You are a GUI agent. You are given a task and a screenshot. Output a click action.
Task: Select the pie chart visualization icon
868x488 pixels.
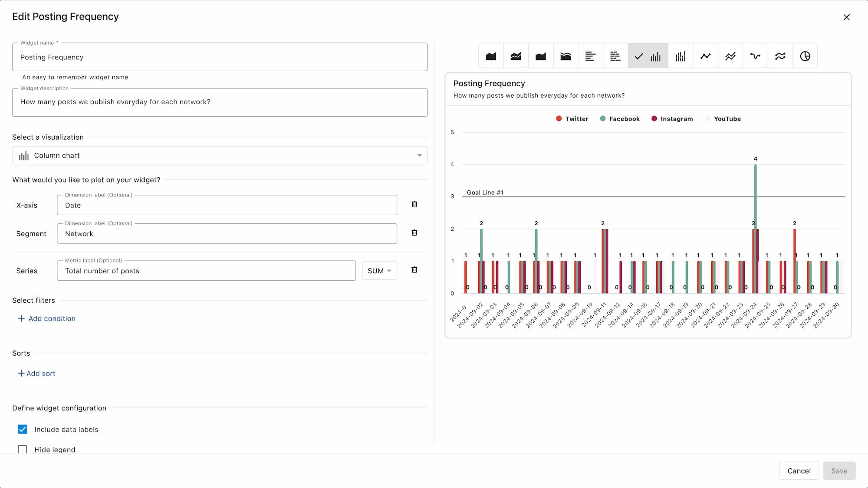tap(805, 56)
